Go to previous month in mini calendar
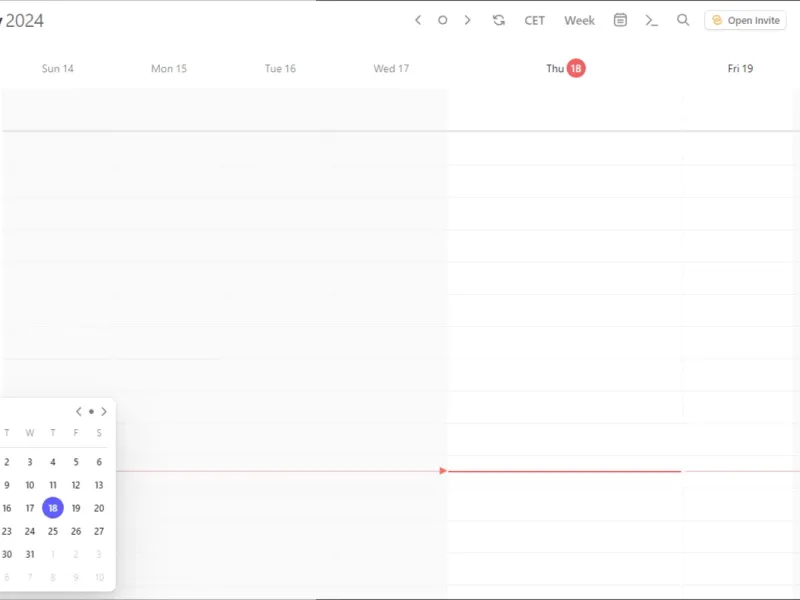The height and width of the screenshot is (600, 800). [79, 411]
